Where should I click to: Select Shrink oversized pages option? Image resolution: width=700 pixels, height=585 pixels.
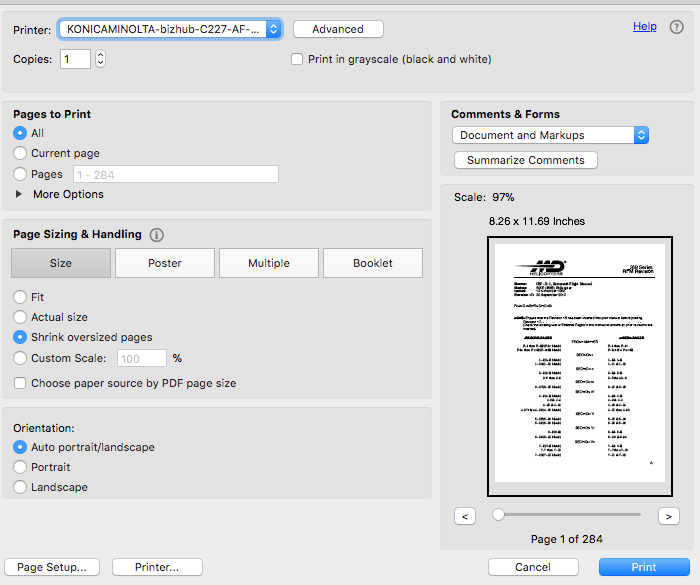tap(20, 337)
